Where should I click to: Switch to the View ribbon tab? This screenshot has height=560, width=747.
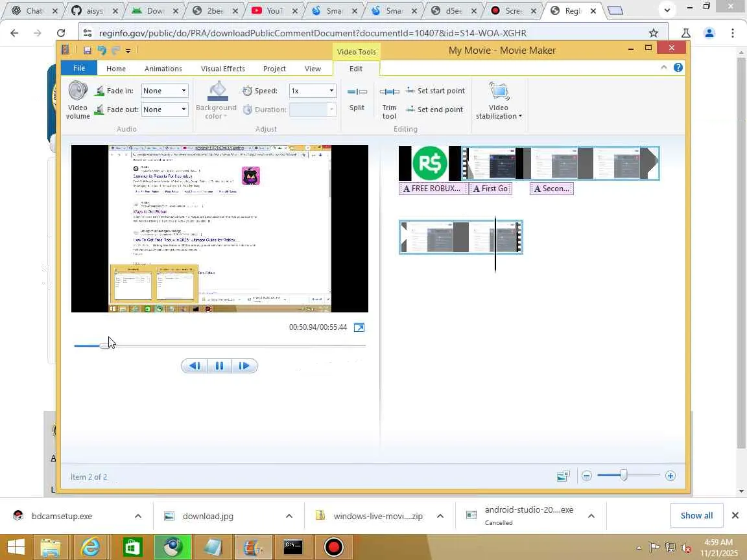pyautogui.click(x=313, y=69)
